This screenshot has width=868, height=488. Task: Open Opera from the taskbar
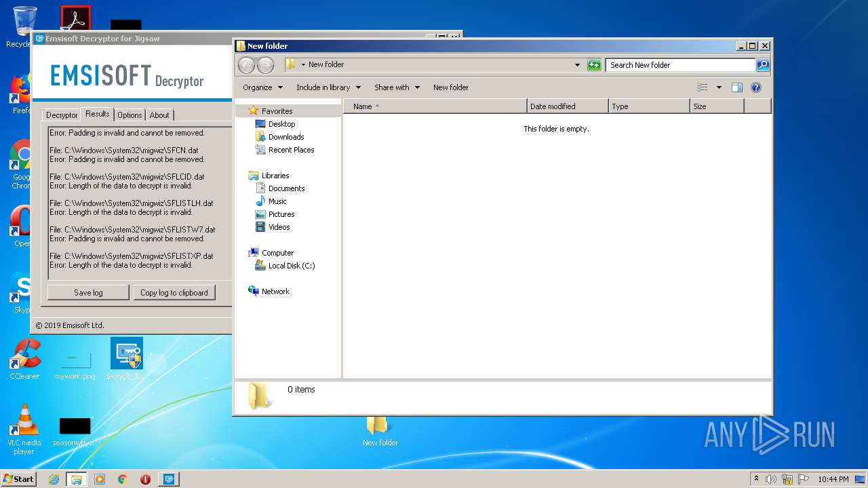click(x=145, y=479)
